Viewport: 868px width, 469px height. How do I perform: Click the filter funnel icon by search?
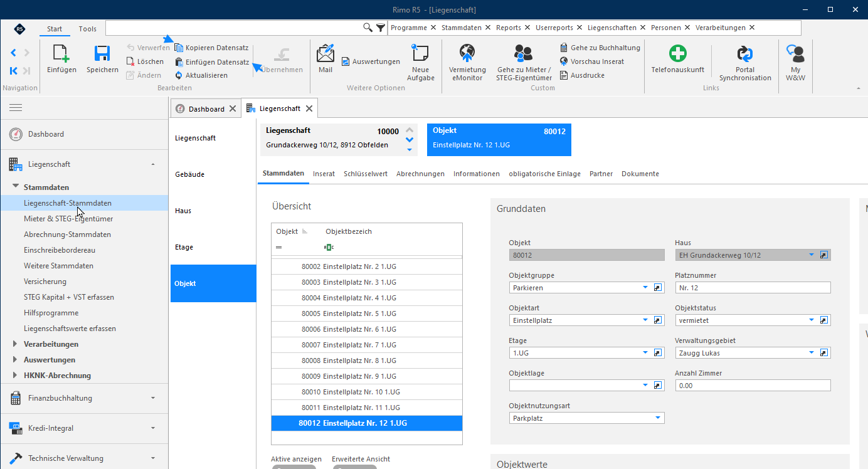pyautogui.click(x=381, y=28)
